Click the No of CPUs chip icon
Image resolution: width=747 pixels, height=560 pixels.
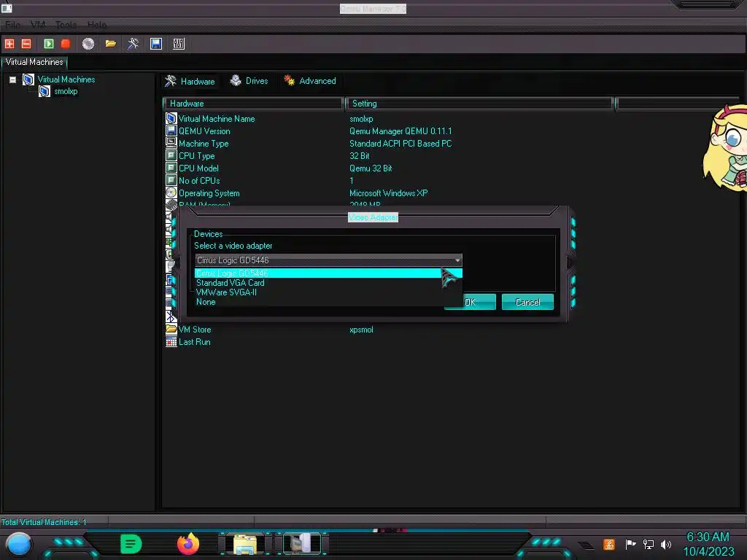click(171, 180)
